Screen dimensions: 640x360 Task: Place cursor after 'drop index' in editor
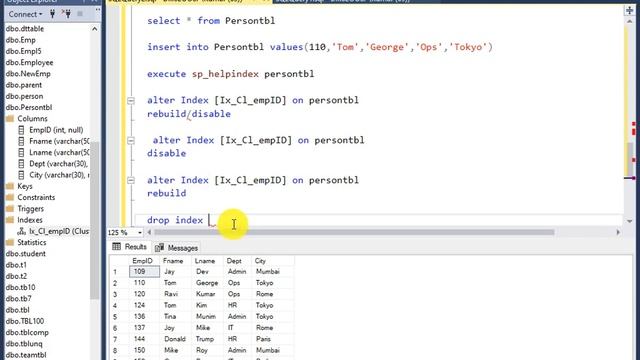[210, 220]
